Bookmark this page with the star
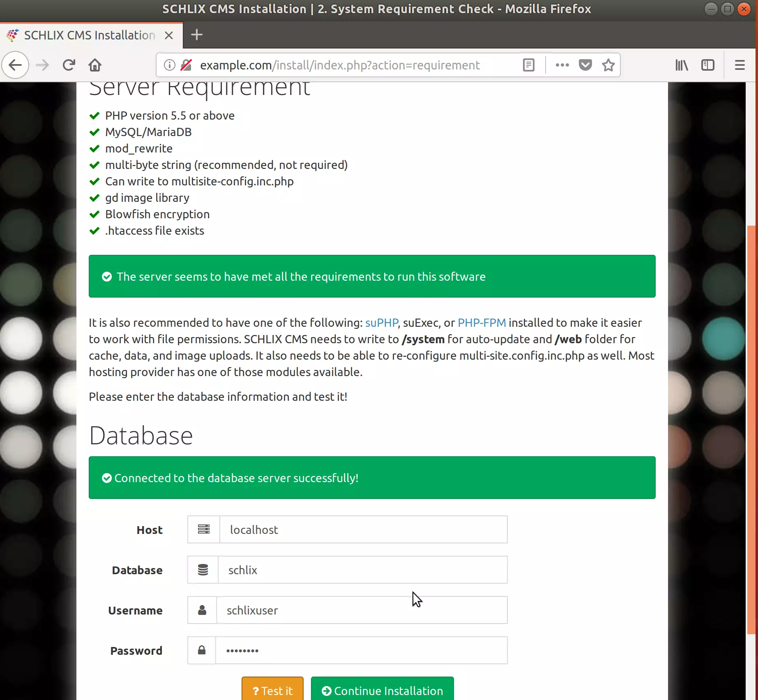Viewport: 758px width, 700px height. pos(608,65)
